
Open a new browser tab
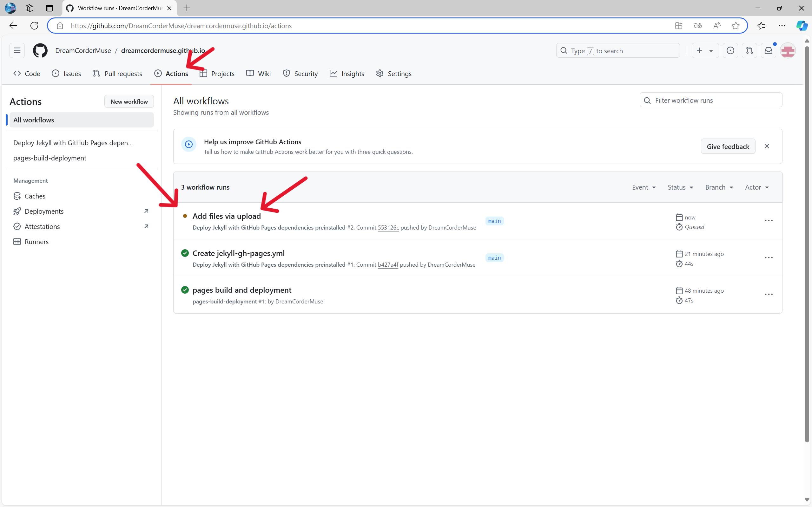[x=187, y=8]
